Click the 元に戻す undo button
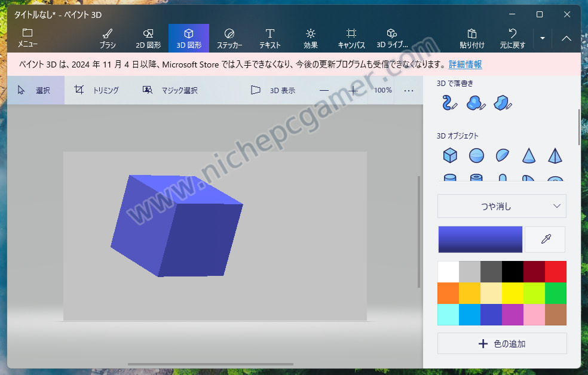Viewport: 588px width, 375px height. [513, 38]
